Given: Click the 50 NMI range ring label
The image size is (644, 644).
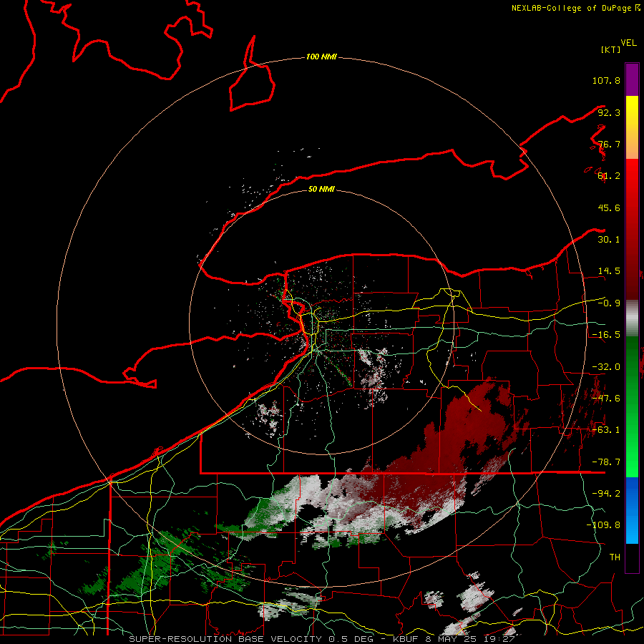Looking at the screenshot, I should [321, 189].
